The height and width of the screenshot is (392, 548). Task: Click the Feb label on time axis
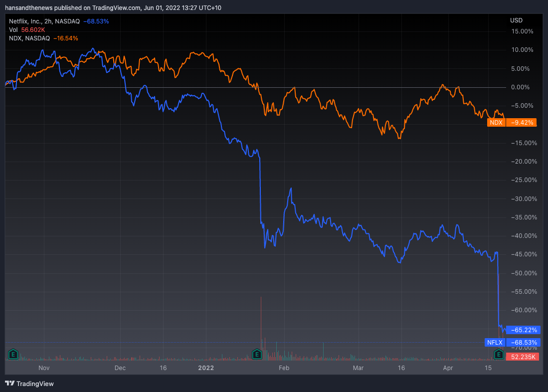point(284,368)
